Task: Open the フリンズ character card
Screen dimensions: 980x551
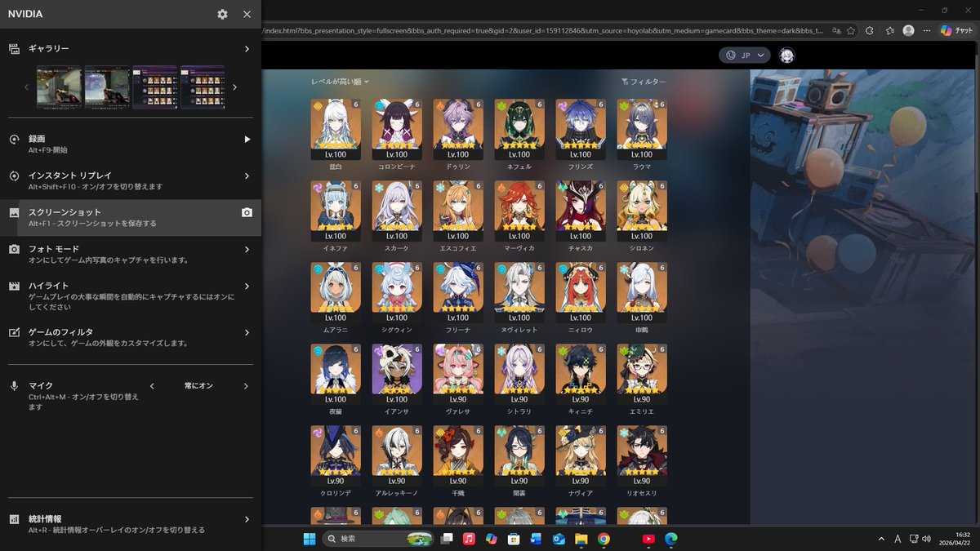Action: [x=581, y=131]
